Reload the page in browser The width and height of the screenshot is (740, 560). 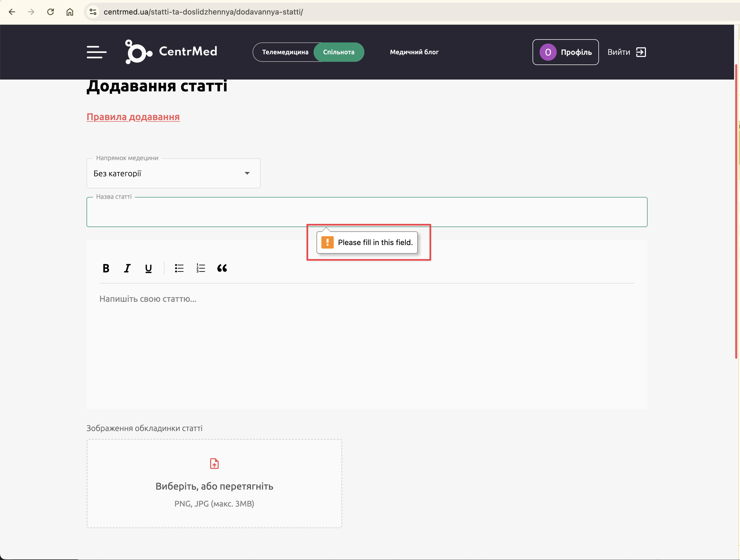tap(51, 12)
